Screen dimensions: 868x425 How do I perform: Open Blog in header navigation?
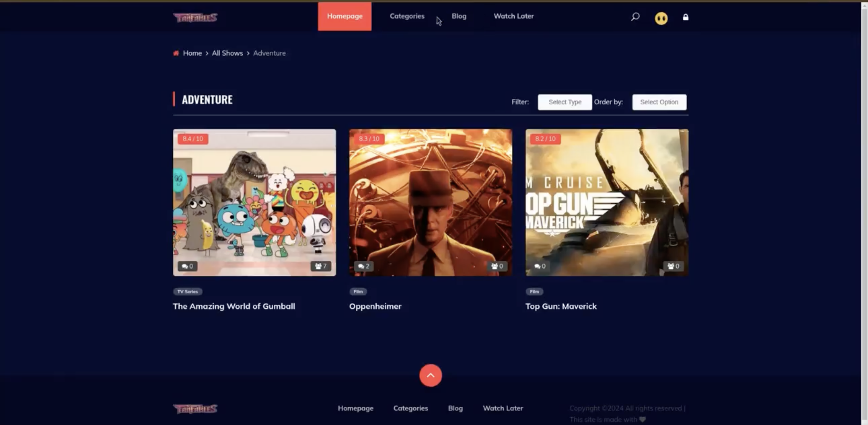click(459, 16)
